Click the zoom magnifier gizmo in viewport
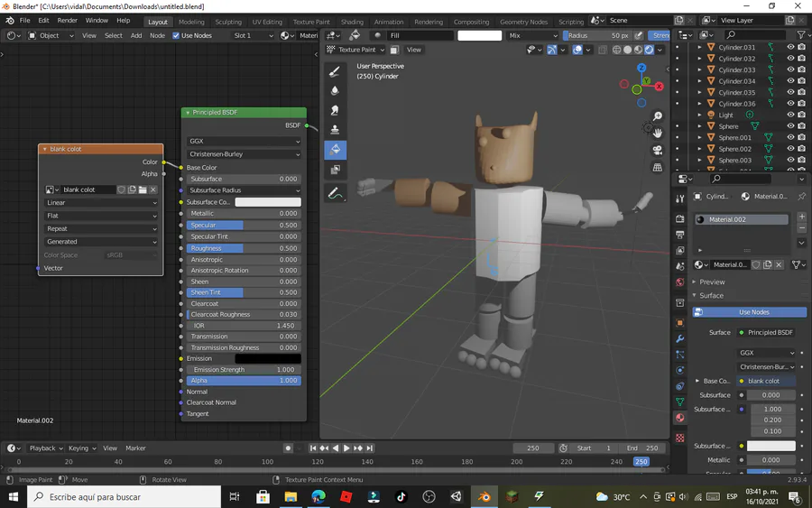The image size is (812, 508). coord(657,116)
